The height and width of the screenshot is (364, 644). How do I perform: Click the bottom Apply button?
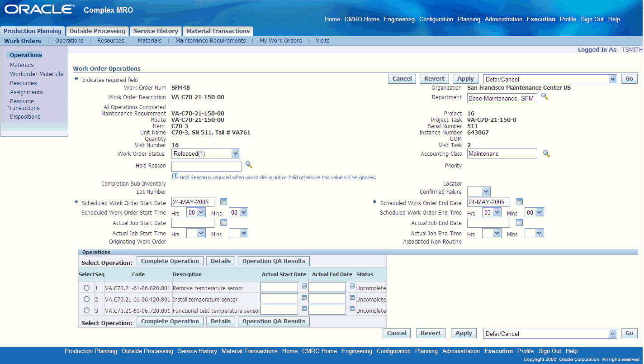(464, 333)
